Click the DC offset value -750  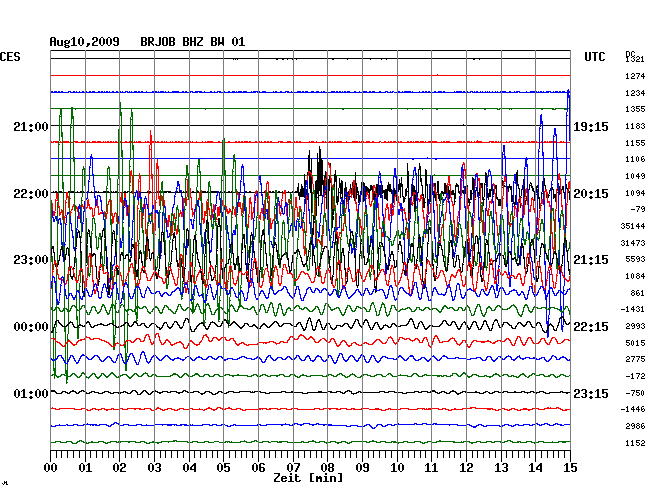[635, 393]
